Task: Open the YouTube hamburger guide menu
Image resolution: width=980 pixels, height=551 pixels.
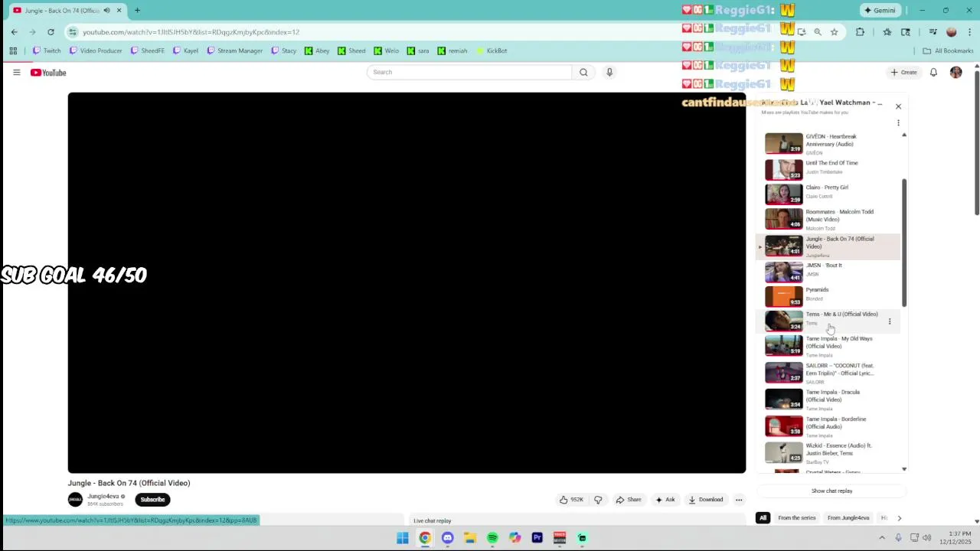Action: (x=16, y=72)
